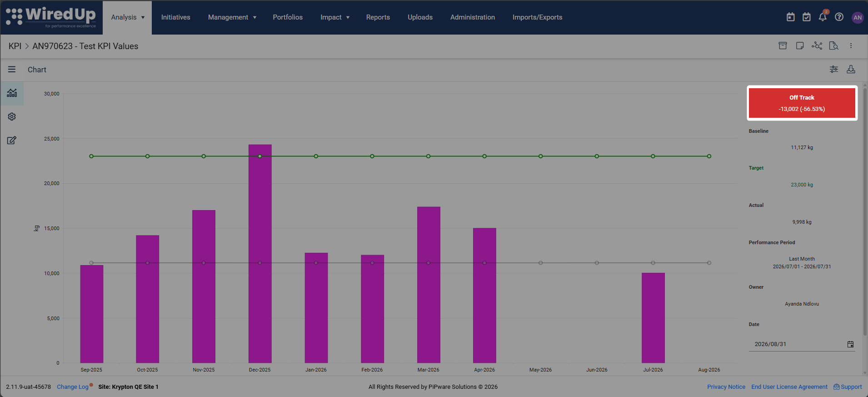Open Administration
This screenshot has height=397, width=868.
(473, 17)
